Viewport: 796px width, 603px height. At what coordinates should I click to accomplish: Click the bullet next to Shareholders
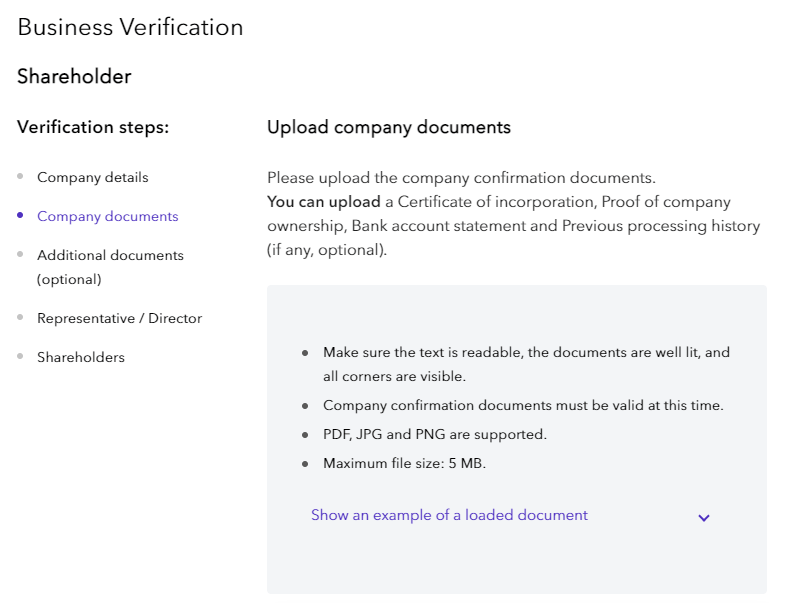coord(20,356)
